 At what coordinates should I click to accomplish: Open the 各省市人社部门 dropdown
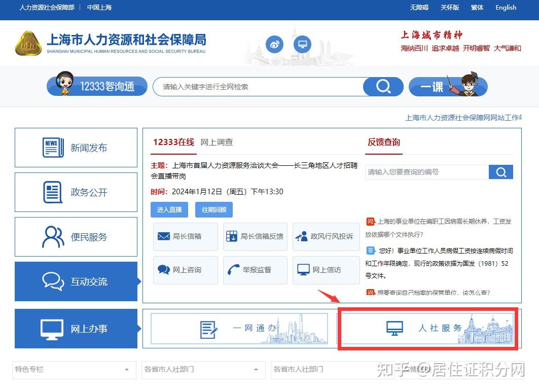click(203, 371)
